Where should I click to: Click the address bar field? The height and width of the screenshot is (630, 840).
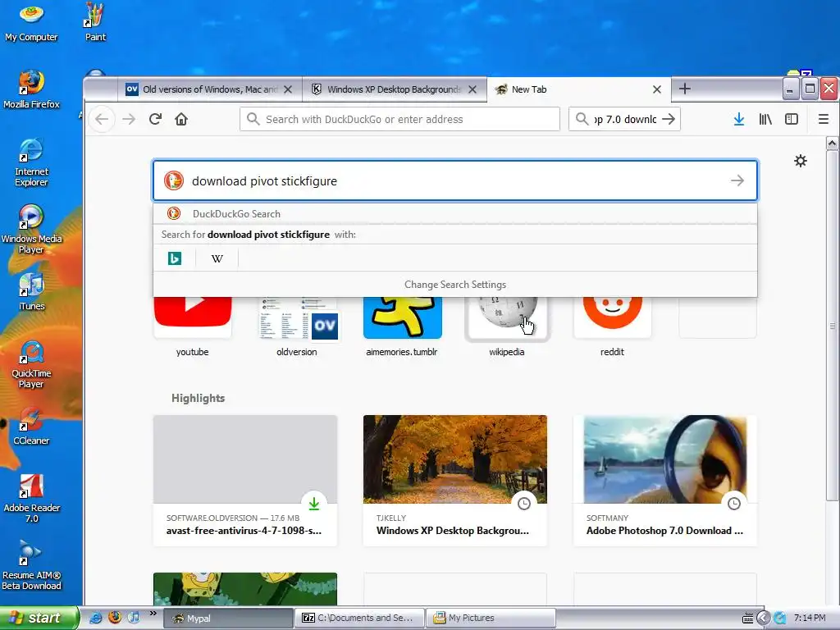399,119
